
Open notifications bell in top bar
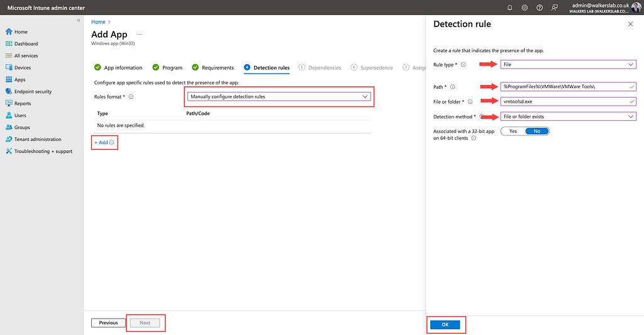[510, 8]
